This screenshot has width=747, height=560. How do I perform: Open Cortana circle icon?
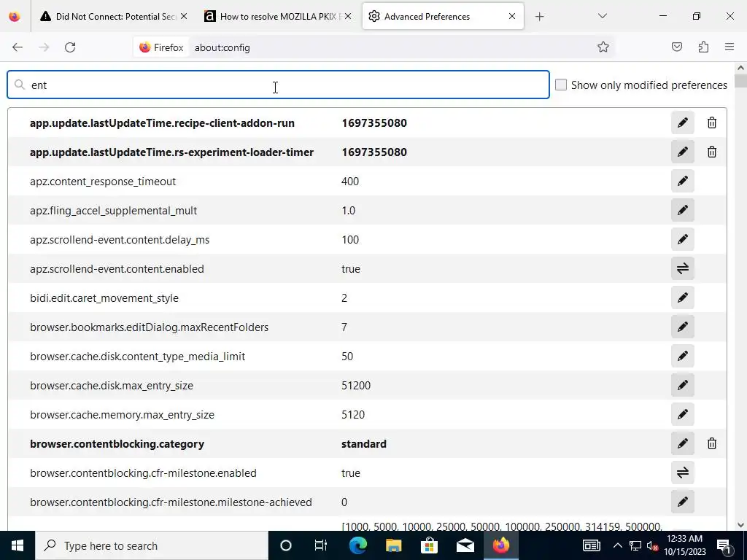click(286, 545)
